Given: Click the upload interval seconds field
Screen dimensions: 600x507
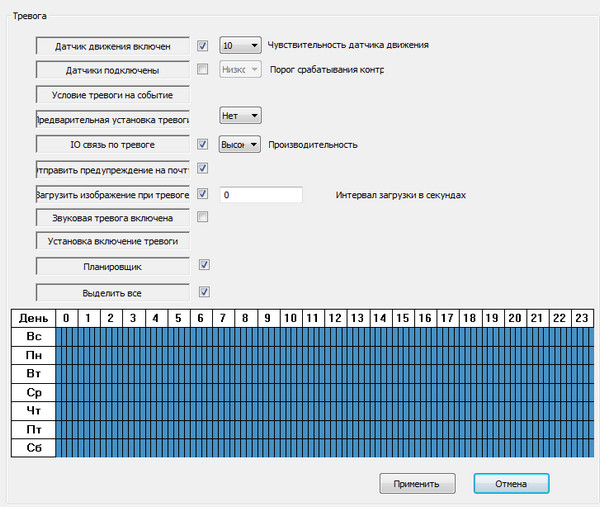Looking at the screenshot, I should [261, 194].
